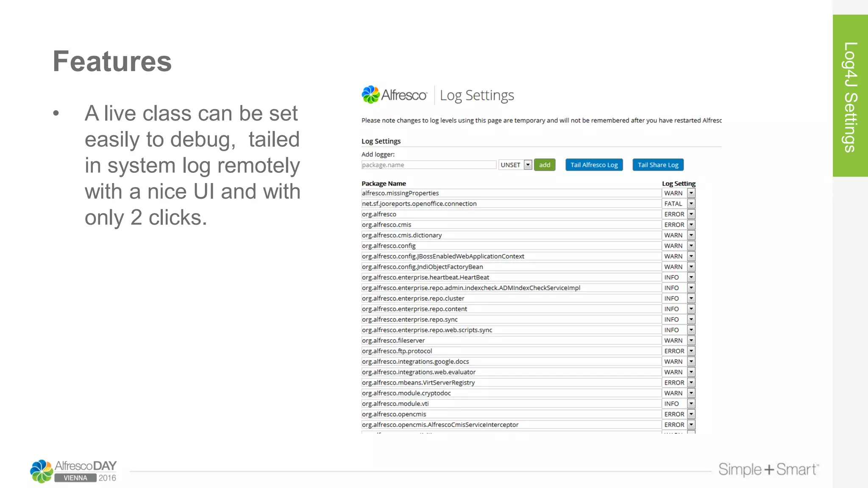Open level dropdown for org.alfresco.cmis
The height and width of the screenshot is (488, 868).
coord(679,225)
